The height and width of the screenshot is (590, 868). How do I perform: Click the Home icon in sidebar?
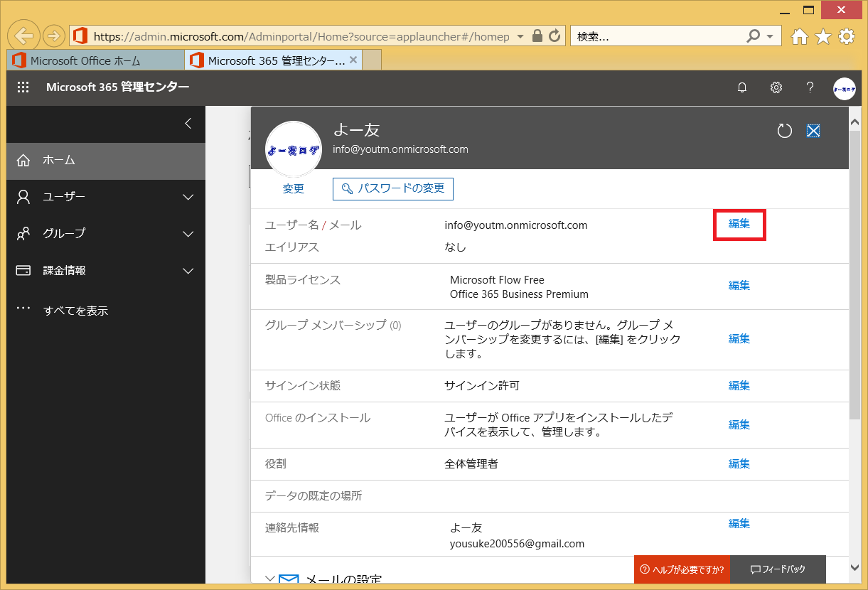click(23, 161)
